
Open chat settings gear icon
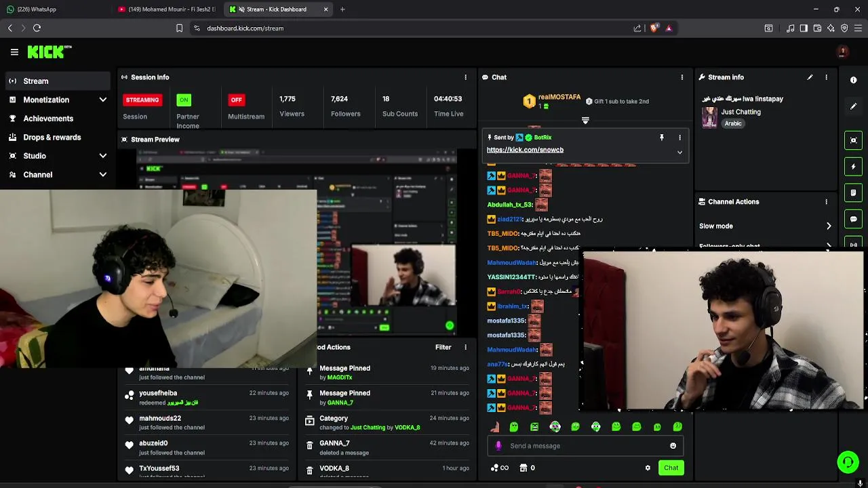[648, 468]
